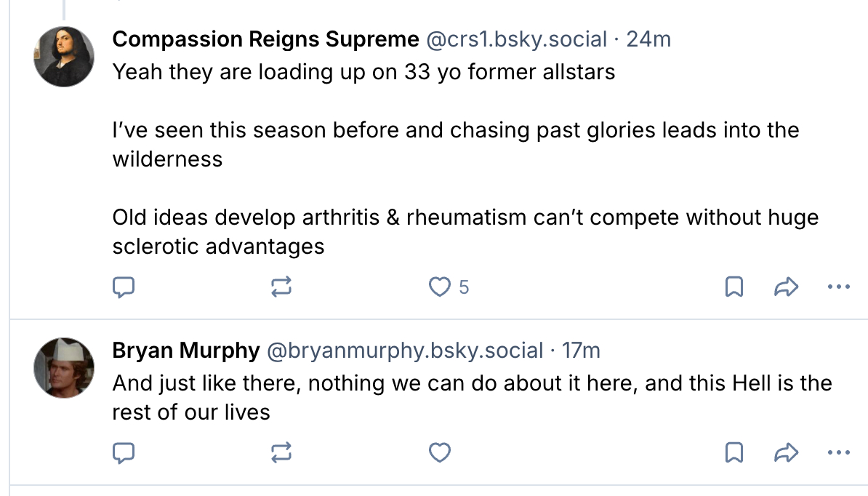
Task: Like Bryan Murphy's post
Action: [x=440, y=454]
